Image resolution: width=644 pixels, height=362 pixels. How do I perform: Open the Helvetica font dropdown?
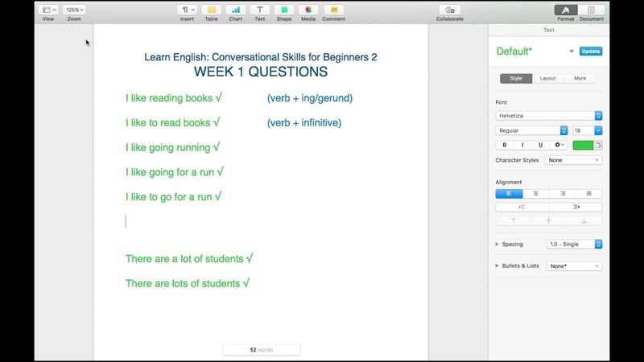[x=549, y=116]
